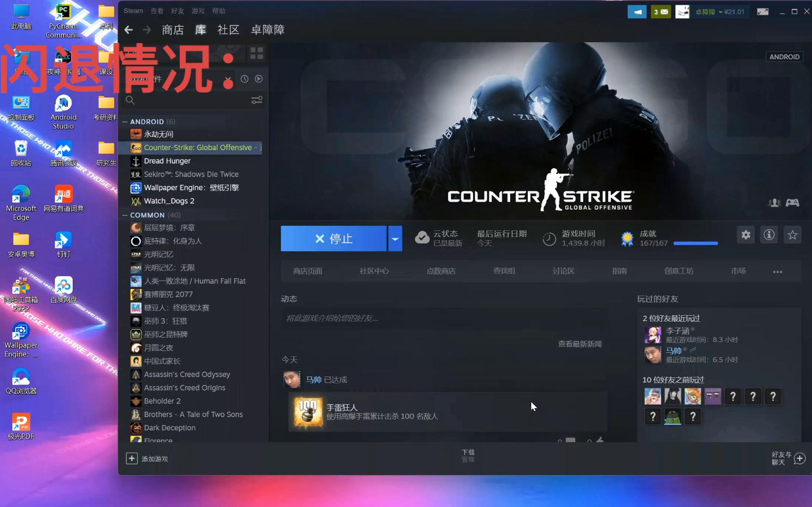Open PyCharm Community desktop icon
Screen dimensions: 812x507
click(x=63, y=21)
